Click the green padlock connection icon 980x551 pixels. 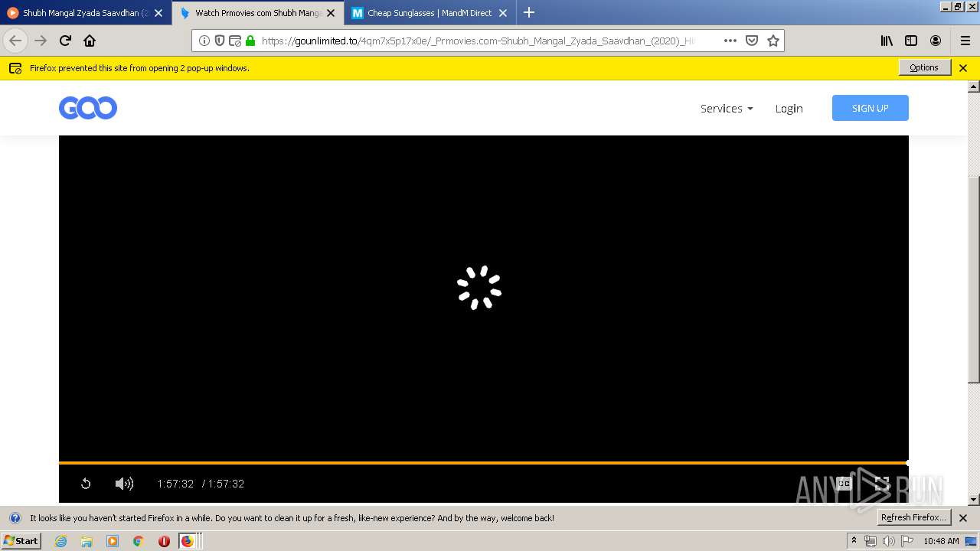(250, 41)
